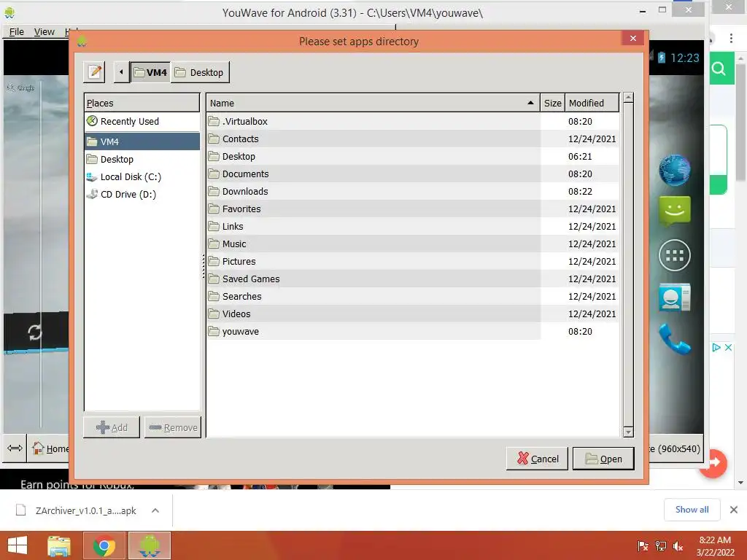The height and width of the screenshot is (560, 747).
Task: Click the pencil type-a-location icon
Action: (x=94, y=72)
